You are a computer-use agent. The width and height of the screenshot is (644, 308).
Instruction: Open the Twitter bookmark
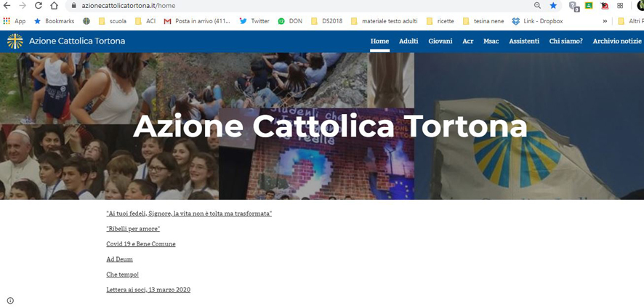[x=254, y=21]
